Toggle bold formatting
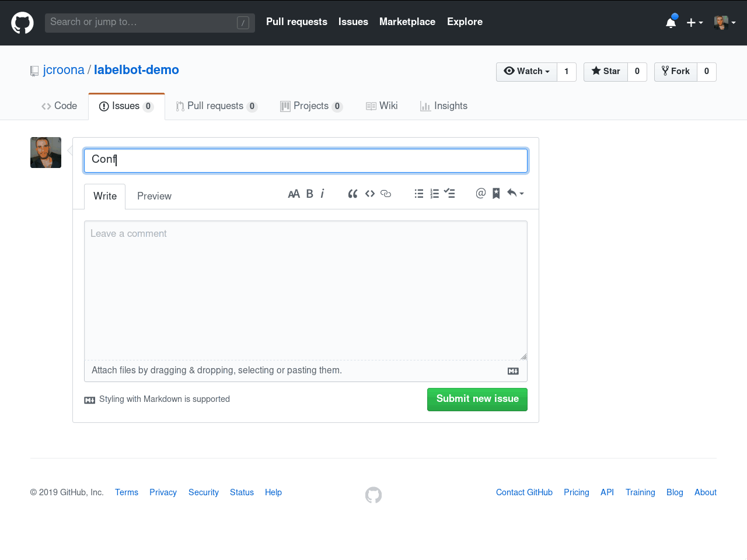This screenshot has width=747, height=560. pyautogui.click(x=310, y=194)
